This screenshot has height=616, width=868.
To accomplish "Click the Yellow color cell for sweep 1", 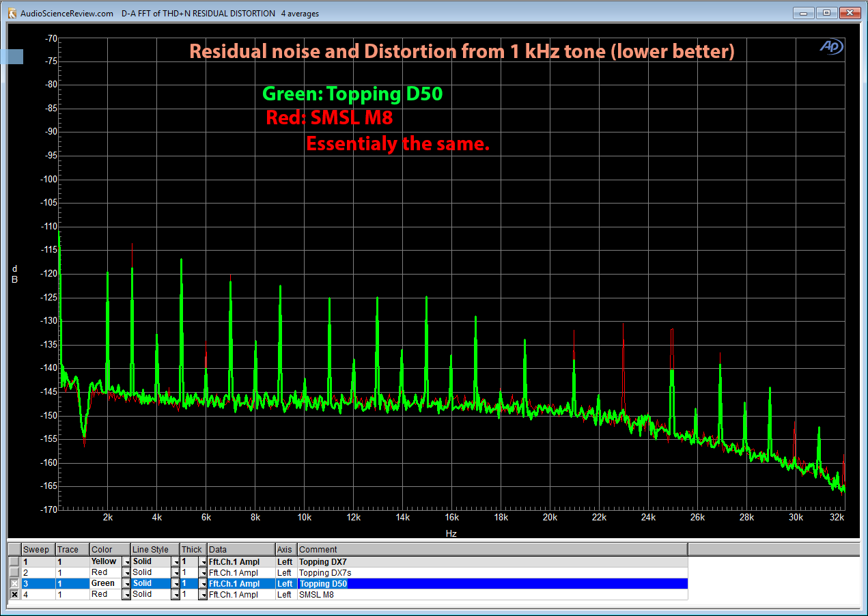I will (x=105, y=561).
